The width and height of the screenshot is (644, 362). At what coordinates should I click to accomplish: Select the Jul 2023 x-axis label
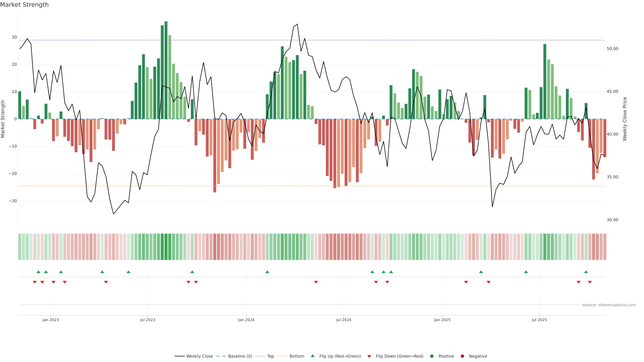pos(148,320)
